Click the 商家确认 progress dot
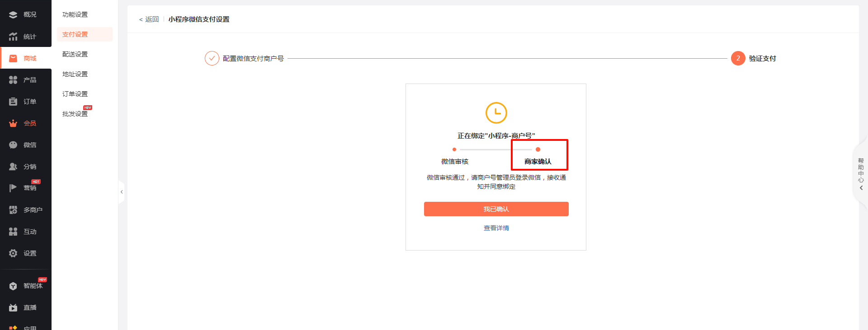The height and width of the screenshot is (330, 868). 538,149
